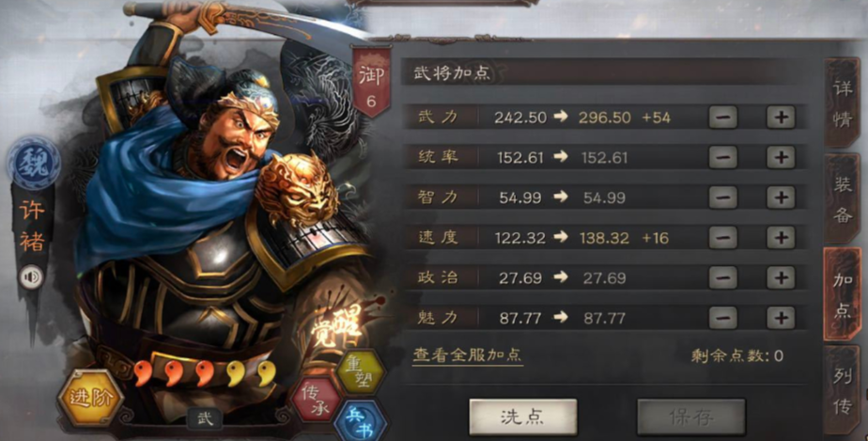Tap the red 御 6 banner badge
868x441 pixels.
[x=371, y=83]
